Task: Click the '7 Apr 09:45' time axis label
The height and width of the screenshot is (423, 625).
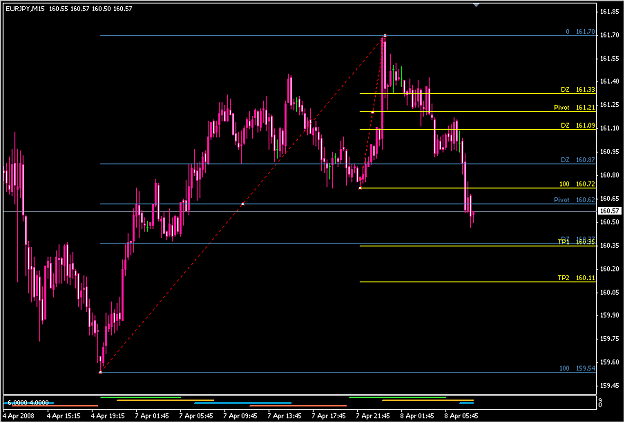Action: point(242,416)
